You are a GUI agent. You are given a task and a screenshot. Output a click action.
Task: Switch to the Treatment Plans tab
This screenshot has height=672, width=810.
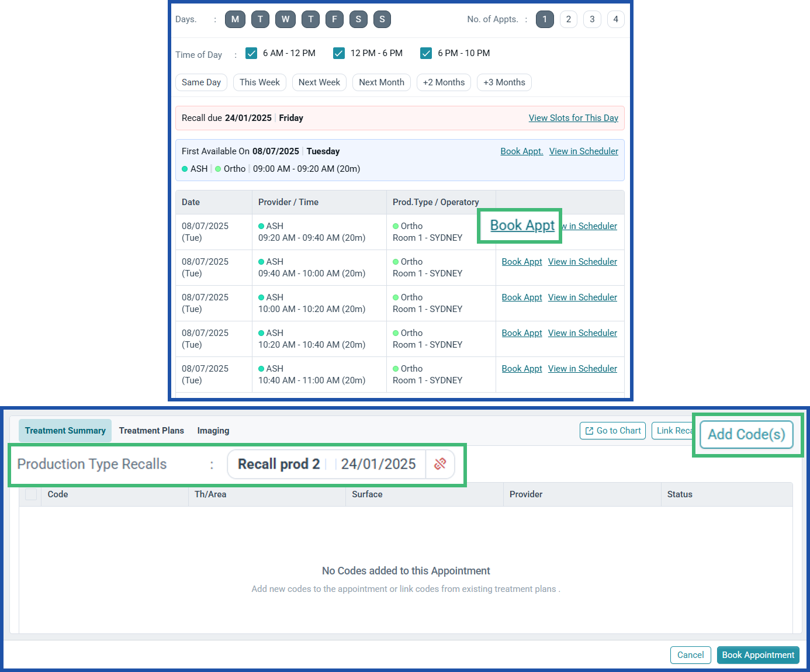coord(151,431)
